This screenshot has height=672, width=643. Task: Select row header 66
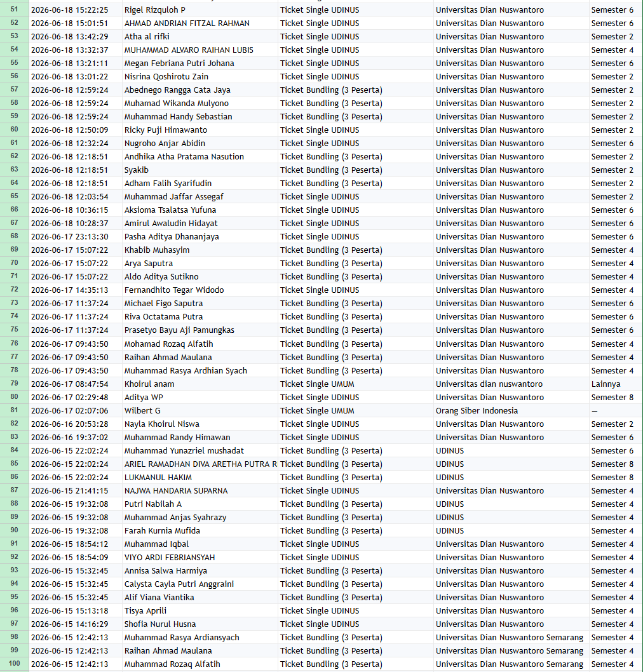pos(14,210)
